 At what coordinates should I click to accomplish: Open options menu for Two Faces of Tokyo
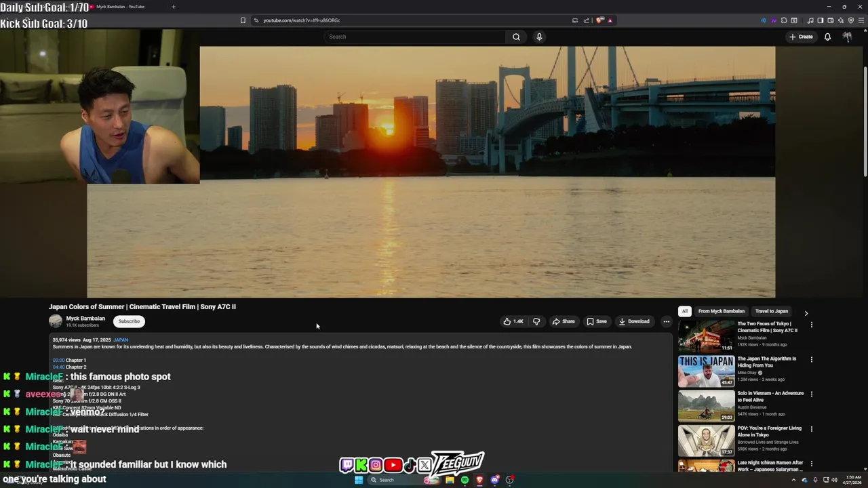click(811, 325)
